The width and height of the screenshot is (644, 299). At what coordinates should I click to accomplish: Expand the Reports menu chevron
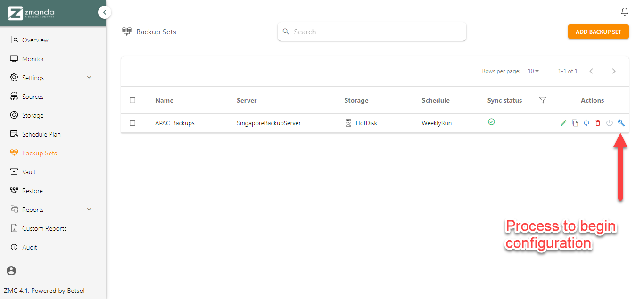tap(89, 209)
